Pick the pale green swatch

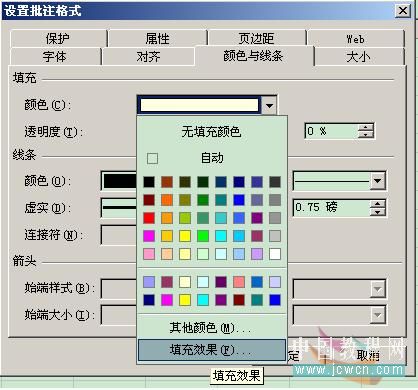203,254
